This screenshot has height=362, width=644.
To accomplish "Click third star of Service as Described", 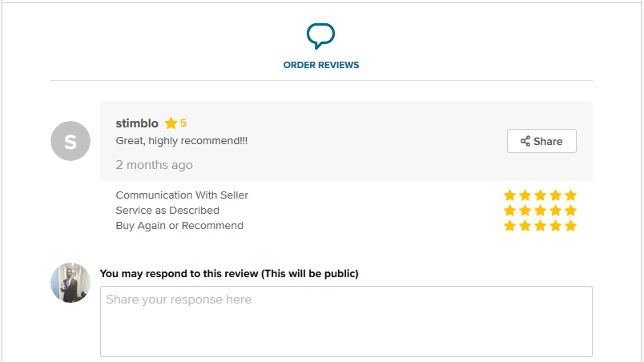I will click(540, 211).
